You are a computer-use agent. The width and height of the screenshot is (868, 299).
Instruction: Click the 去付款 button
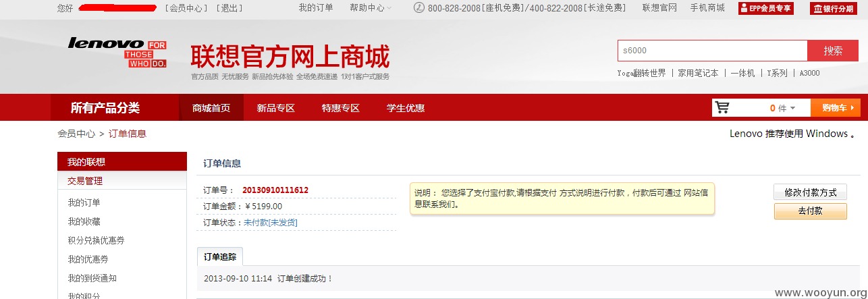click(x=810, y=211)
